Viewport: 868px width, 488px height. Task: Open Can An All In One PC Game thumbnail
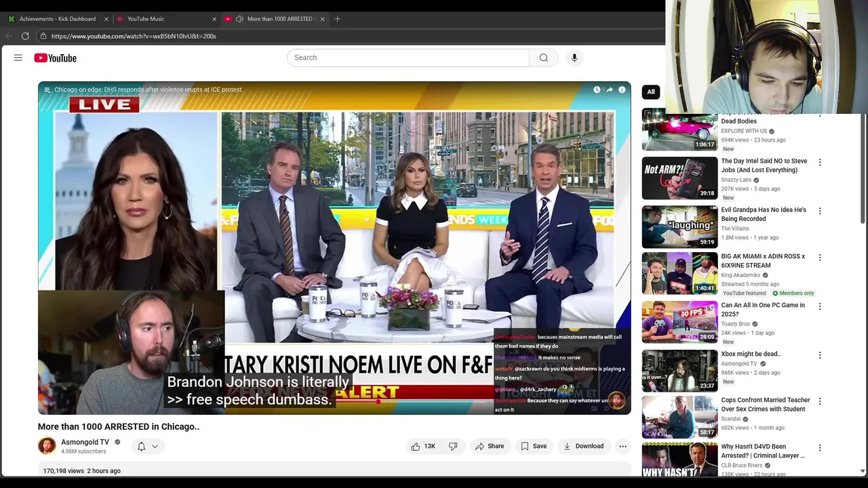pyautogui.click(x=679, y=323)
